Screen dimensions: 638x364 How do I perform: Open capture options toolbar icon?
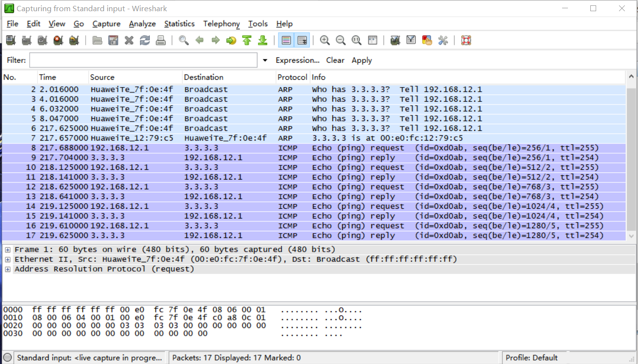click(26, 40)
